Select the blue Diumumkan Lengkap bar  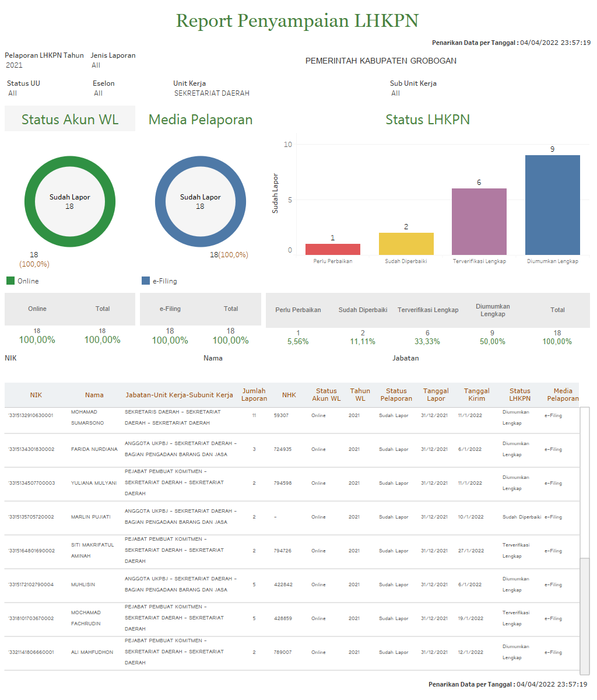pos(552,205)
